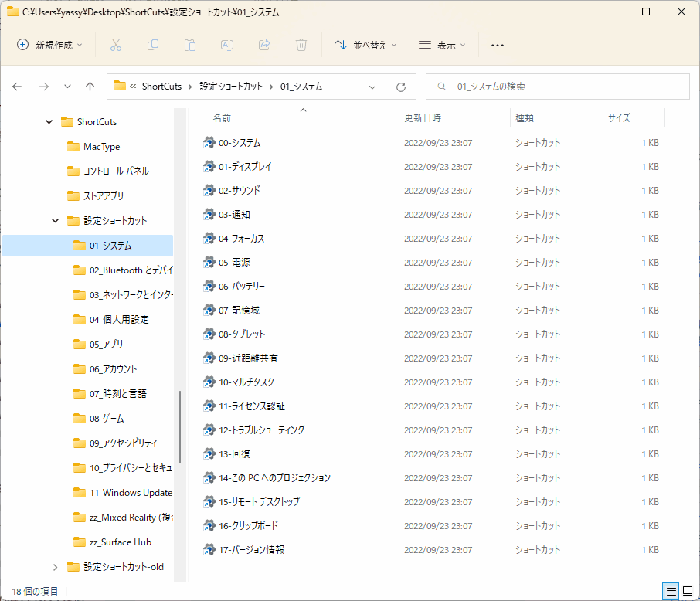Click 18 個の項目 status bar text
The width and height of the screenshot is (700, 601).
tap(35, 592)
